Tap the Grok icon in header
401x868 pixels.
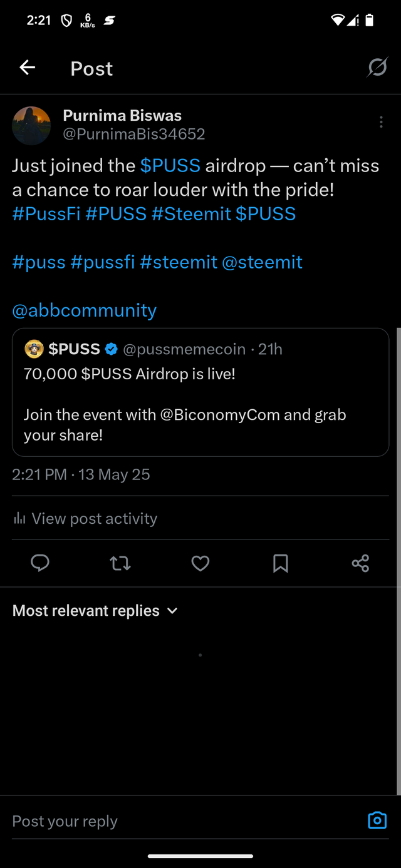coord(377,68)
